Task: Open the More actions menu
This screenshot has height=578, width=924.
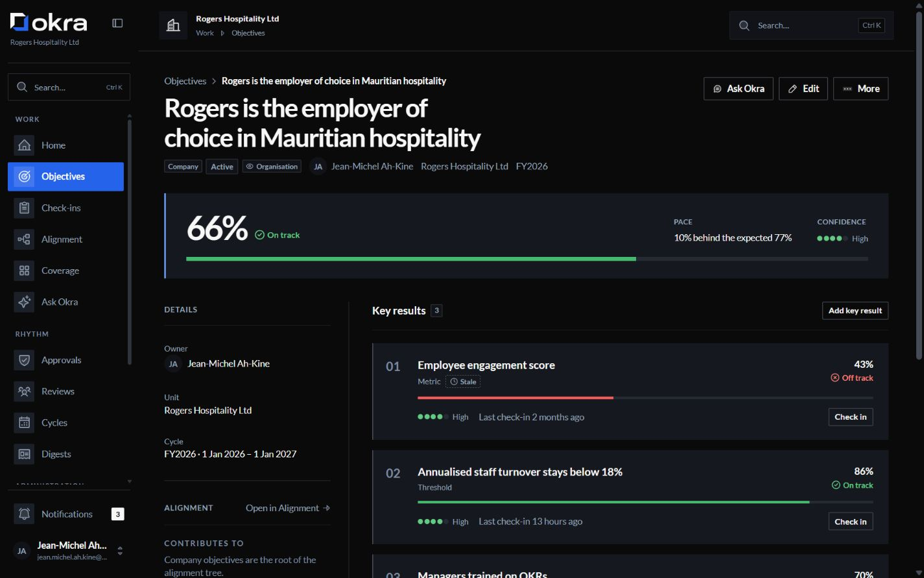Action: [x=860, y=89]
